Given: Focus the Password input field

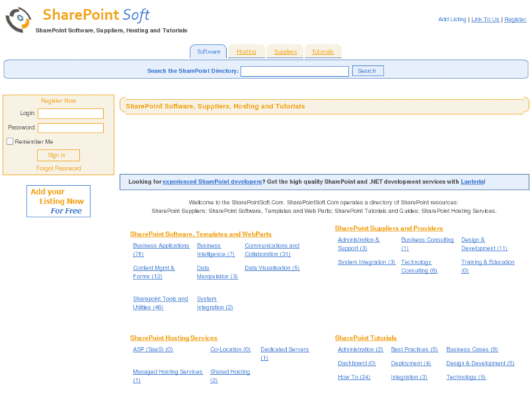Looking at the screenshot, I should (70, 127).
